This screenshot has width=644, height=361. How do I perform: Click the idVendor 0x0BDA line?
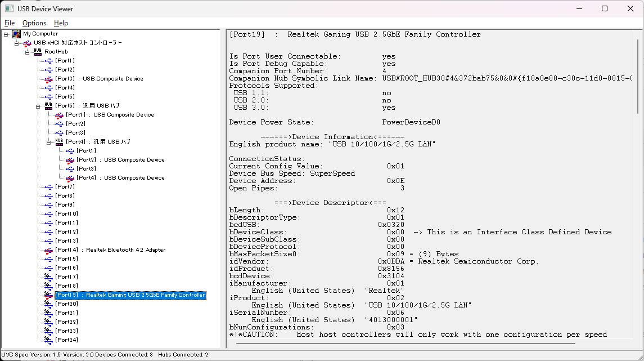(384, 261)
